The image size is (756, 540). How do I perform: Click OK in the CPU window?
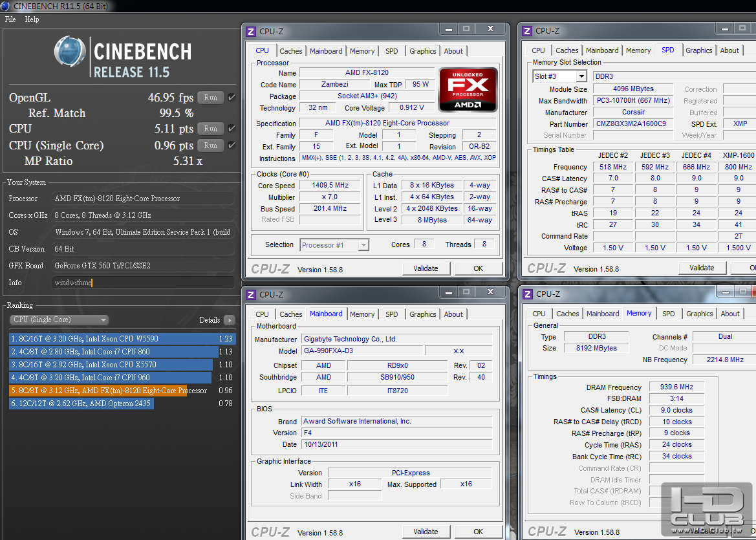pos(478,268)
